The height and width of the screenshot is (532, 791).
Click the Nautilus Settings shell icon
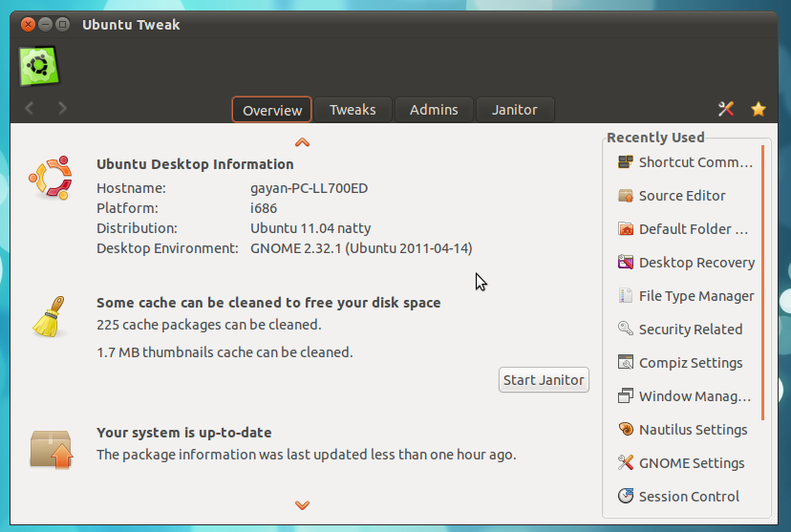tap(626, 429)
